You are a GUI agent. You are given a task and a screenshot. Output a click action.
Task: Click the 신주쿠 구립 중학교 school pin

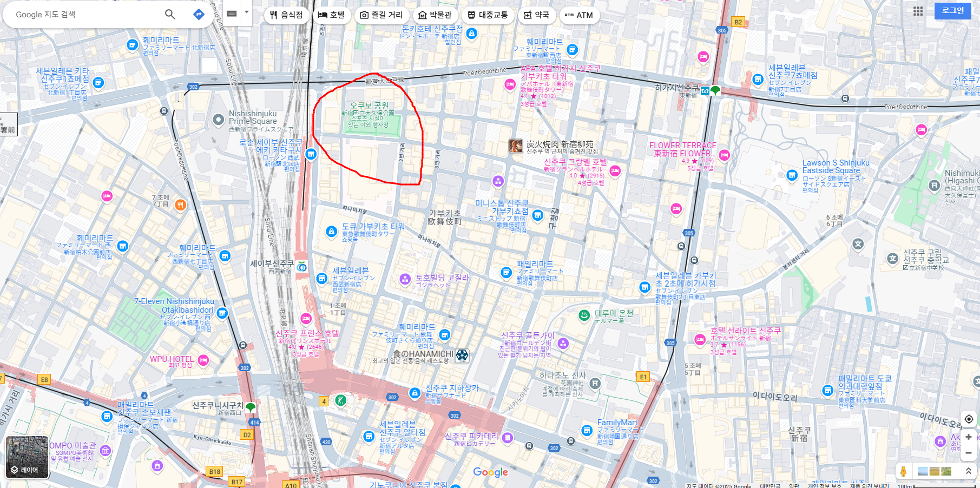893,259
